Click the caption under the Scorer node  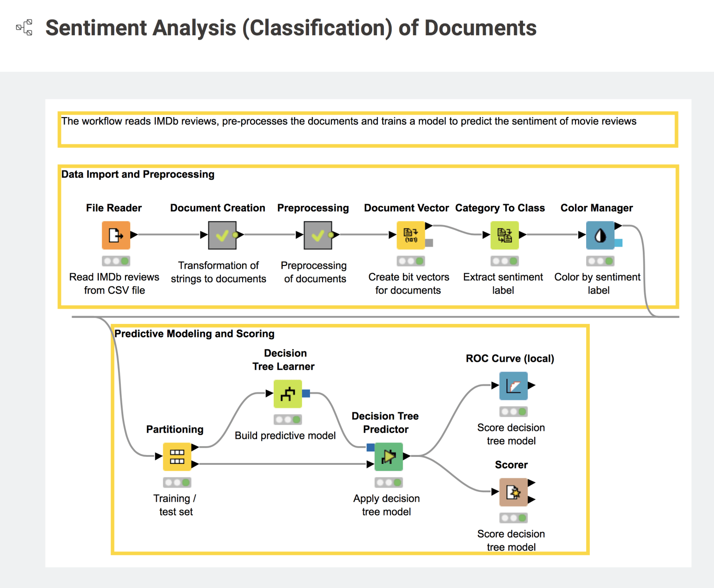(511, 541)
